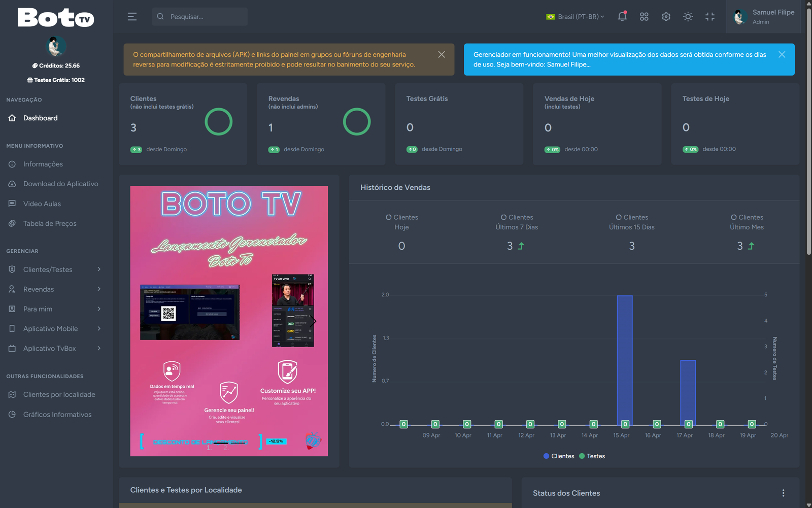
Task: Expand Revendas submenu chevron
Action: point(99,289)
